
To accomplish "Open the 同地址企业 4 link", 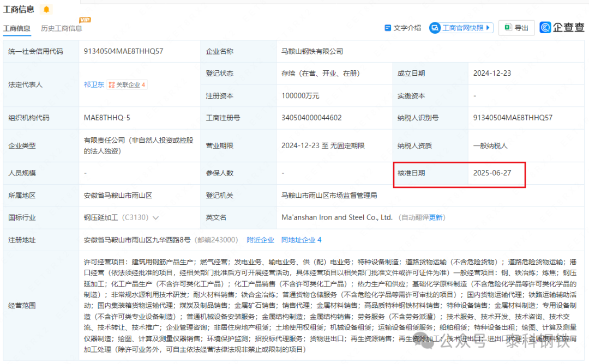I will coord(301,240).
